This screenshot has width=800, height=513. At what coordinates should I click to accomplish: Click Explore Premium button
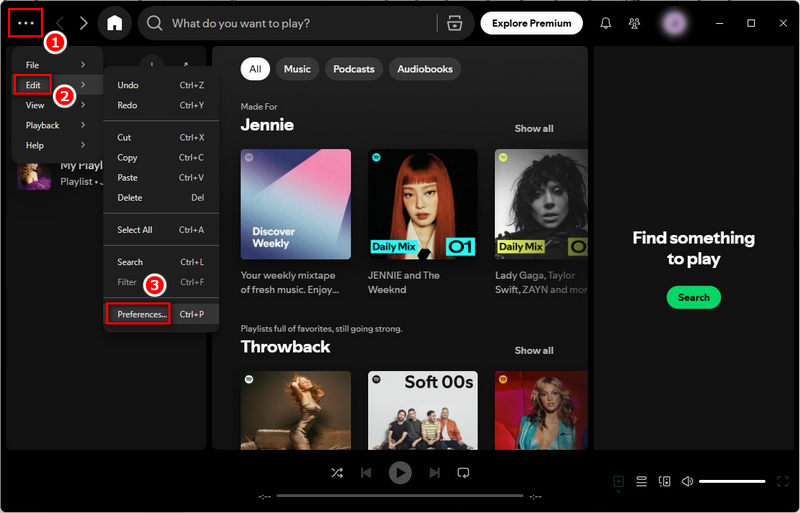532,23
